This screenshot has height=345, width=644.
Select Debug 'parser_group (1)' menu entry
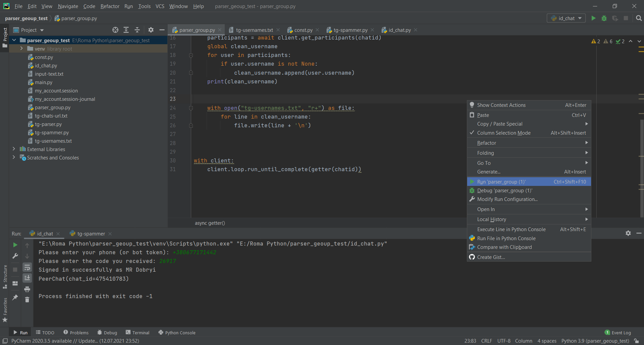pos(529,191)
